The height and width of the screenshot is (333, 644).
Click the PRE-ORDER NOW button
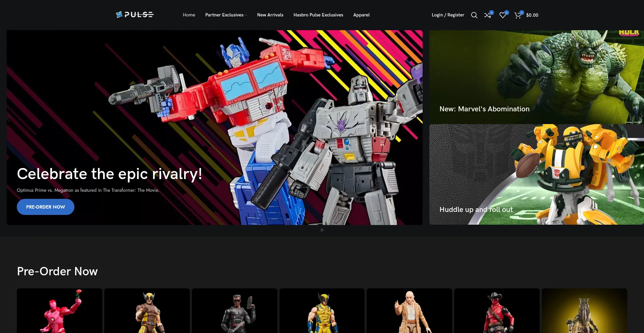point(46,207)
